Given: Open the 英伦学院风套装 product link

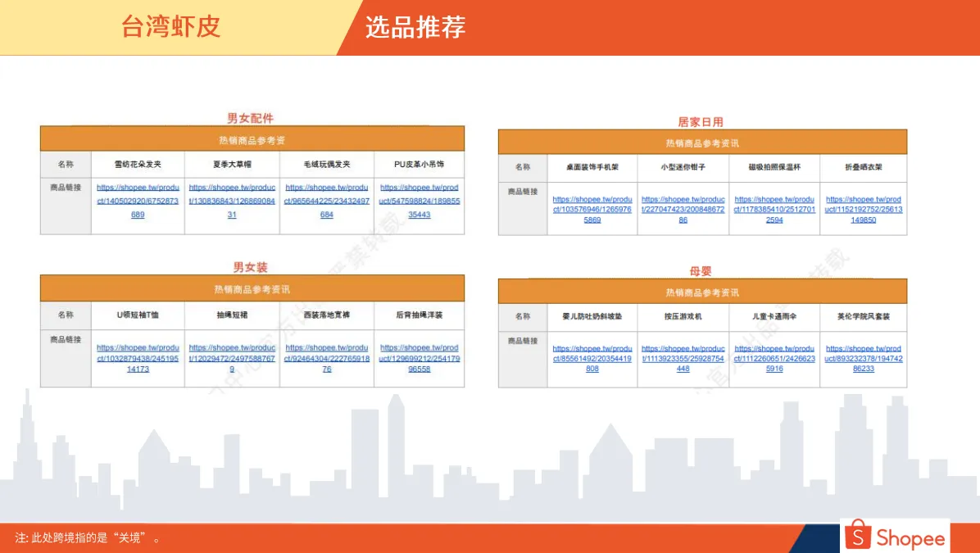Looking at the screenshot, I should [x=864, y=356].
